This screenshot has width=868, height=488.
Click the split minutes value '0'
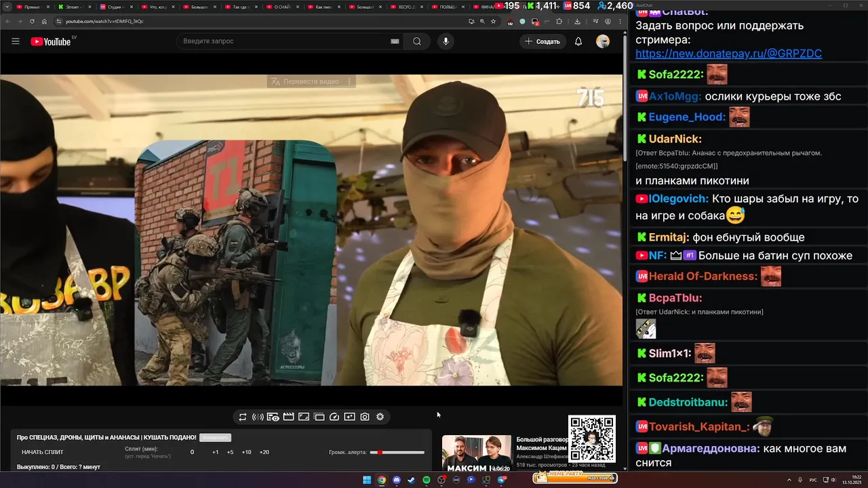(x=192, y=452)
